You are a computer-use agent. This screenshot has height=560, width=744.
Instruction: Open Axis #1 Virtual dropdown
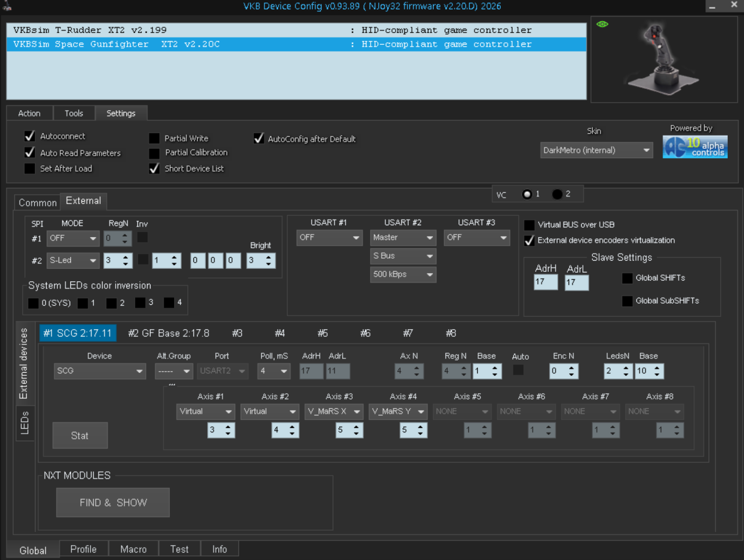205,411
